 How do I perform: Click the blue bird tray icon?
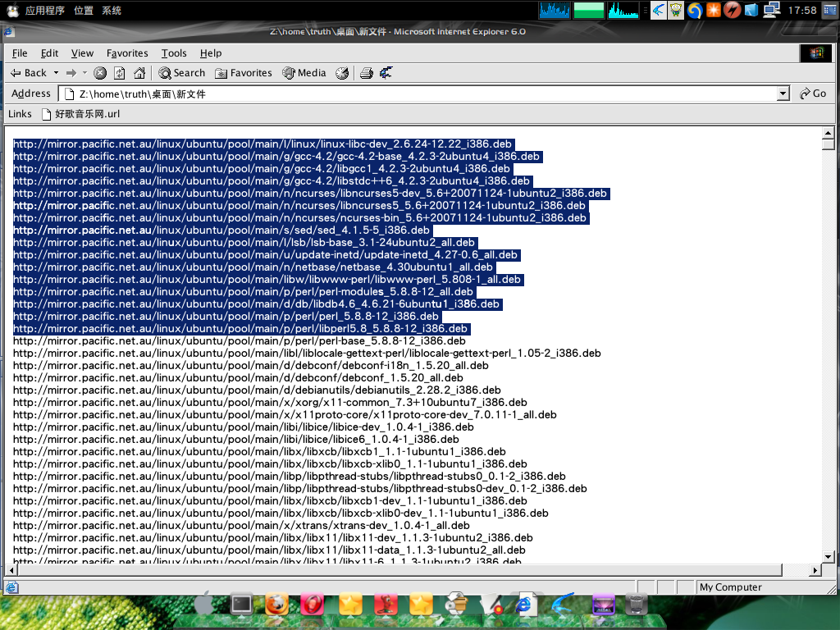coord(659,10)
